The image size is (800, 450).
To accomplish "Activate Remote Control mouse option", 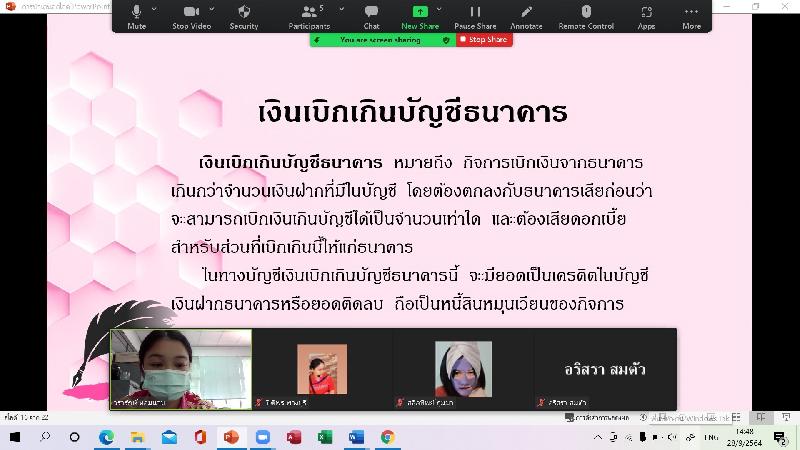I will 586,15.
